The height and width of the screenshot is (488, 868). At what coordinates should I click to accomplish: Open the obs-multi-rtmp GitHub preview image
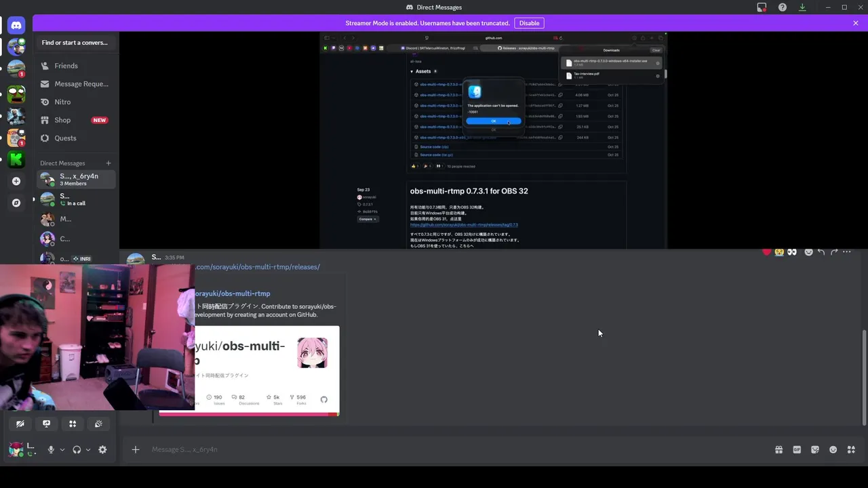click(x=267, y=370)
